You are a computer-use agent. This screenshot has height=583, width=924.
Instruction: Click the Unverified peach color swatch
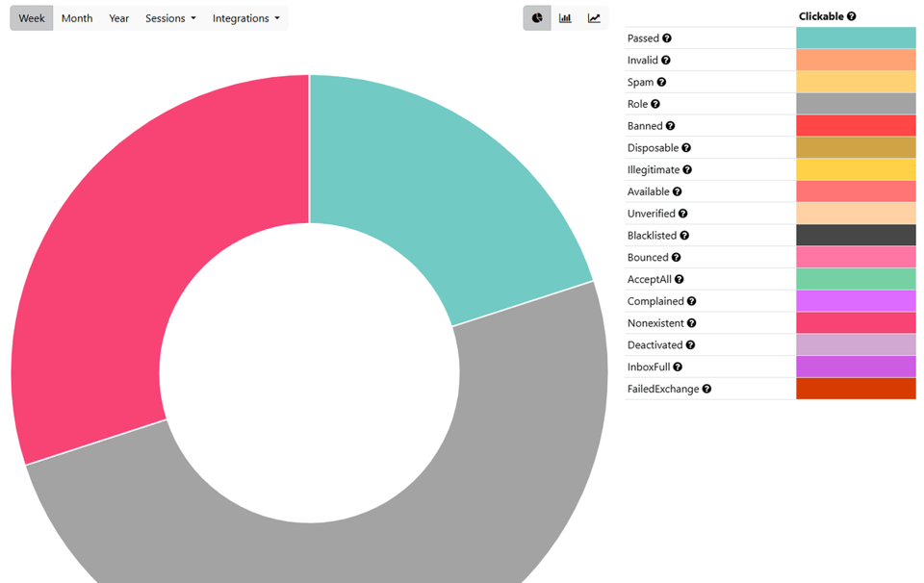tap(856, 214)
